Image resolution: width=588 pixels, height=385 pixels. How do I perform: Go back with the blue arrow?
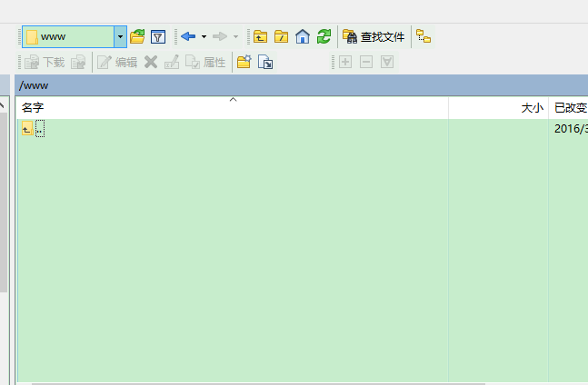coord(188,37)
